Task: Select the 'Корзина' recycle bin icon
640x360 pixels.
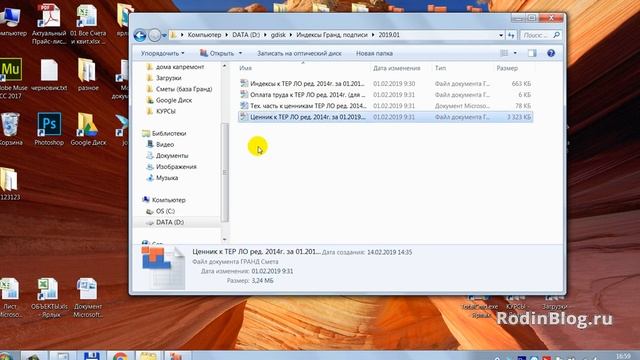Action: point(10,129)
